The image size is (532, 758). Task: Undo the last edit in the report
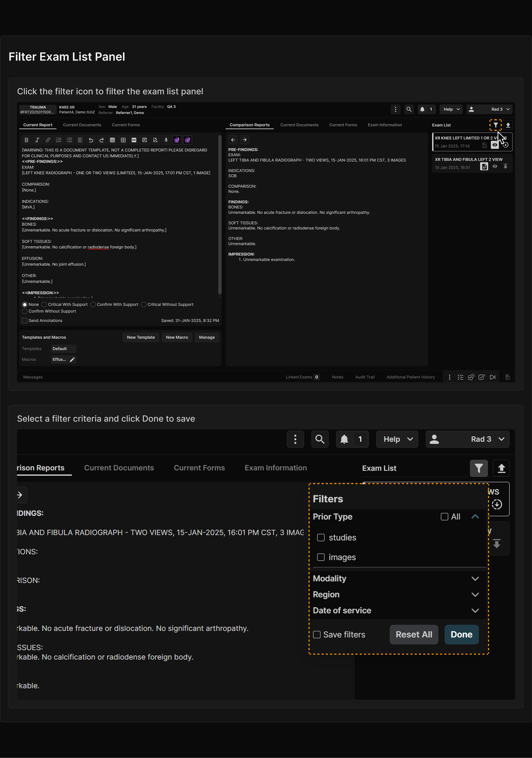pos(91,140)
